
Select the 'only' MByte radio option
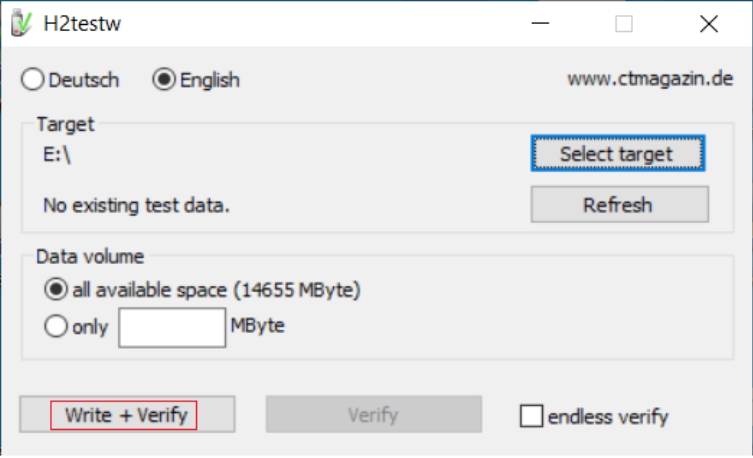pos(56,326)
